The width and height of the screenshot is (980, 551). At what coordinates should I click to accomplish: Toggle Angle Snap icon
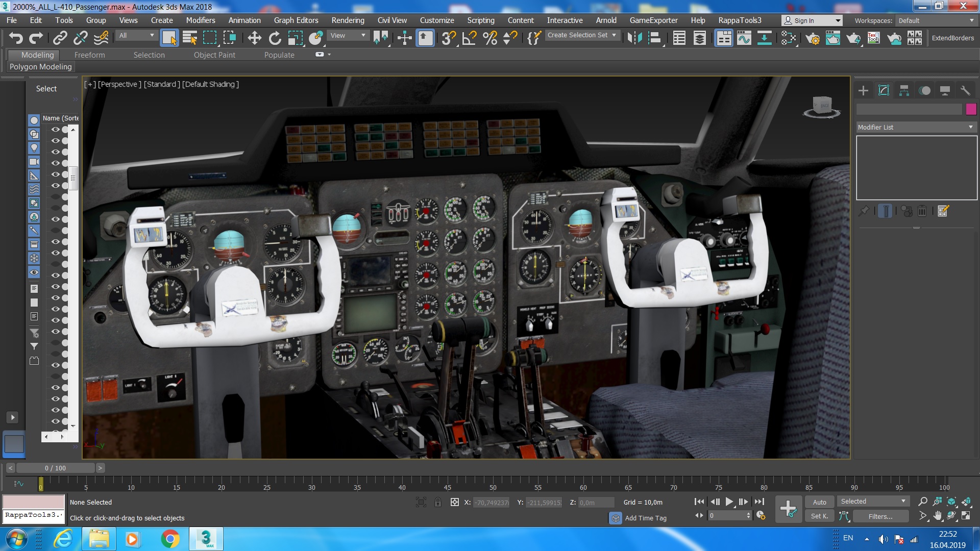click(469, 38)
